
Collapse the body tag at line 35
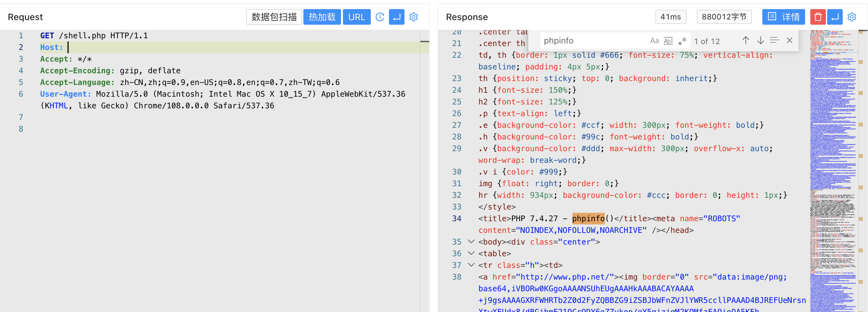click(471, 242)
